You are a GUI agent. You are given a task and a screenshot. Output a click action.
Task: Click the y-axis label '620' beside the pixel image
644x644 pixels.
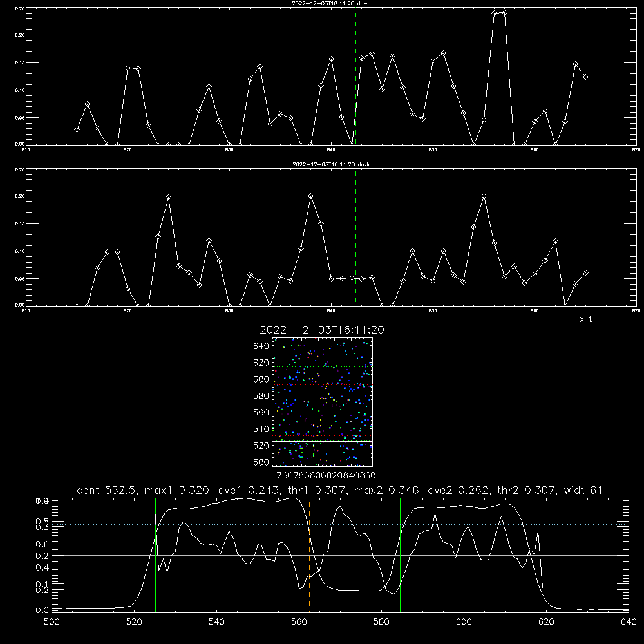click(x=261, y=363)
